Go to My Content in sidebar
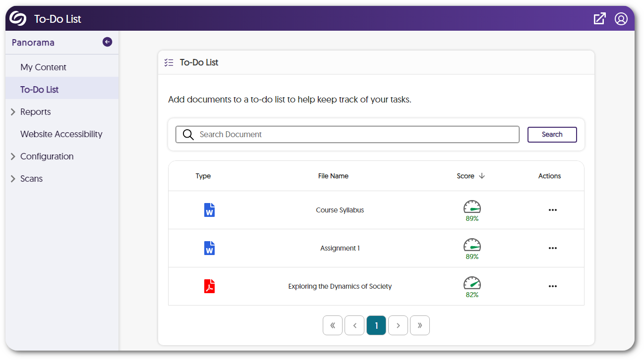Image resolution: width=644 pixels, height=360 pixels. pos(43,67)
